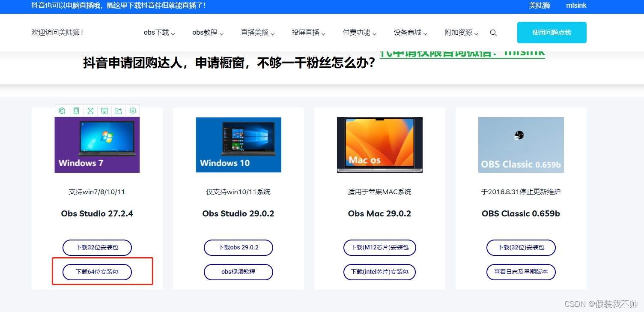Click the 仅支持win10/11系统 text
644x312 pixels.
pos(239,192)
